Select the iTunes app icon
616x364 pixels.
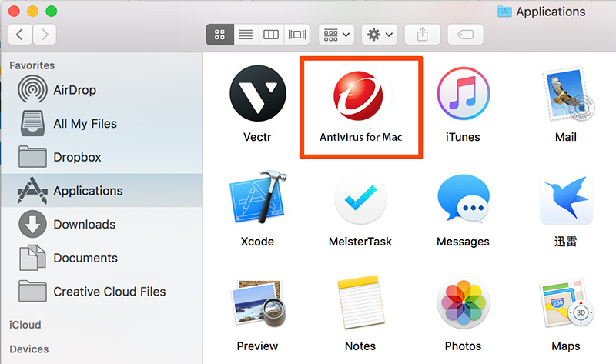pyautogui.click(x=464, y=93)
